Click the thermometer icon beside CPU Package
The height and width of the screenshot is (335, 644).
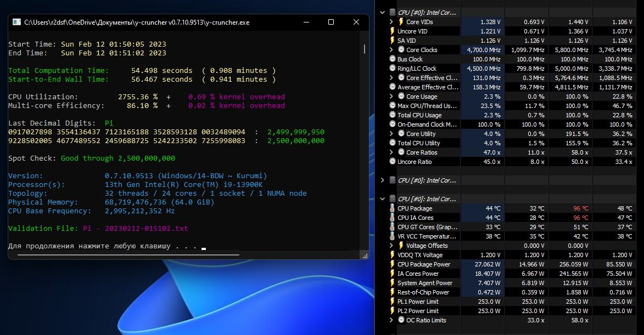(x=393, y=208)
